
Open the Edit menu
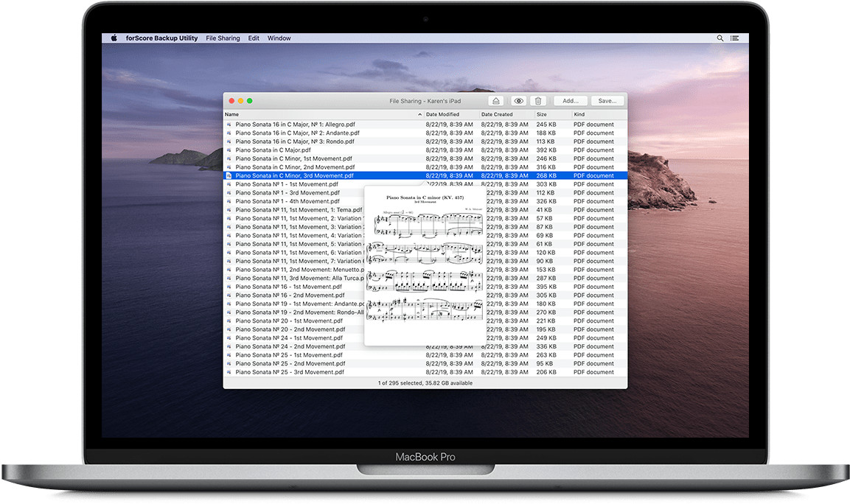pyautogui.click(x=254, y=38)
